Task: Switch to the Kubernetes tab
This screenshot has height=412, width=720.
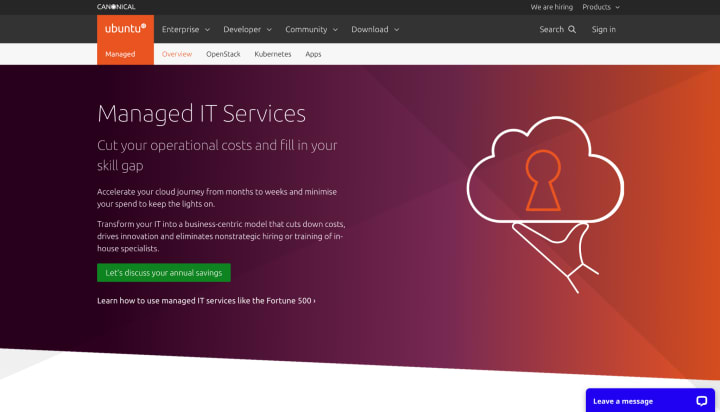Action: [273, 54]
